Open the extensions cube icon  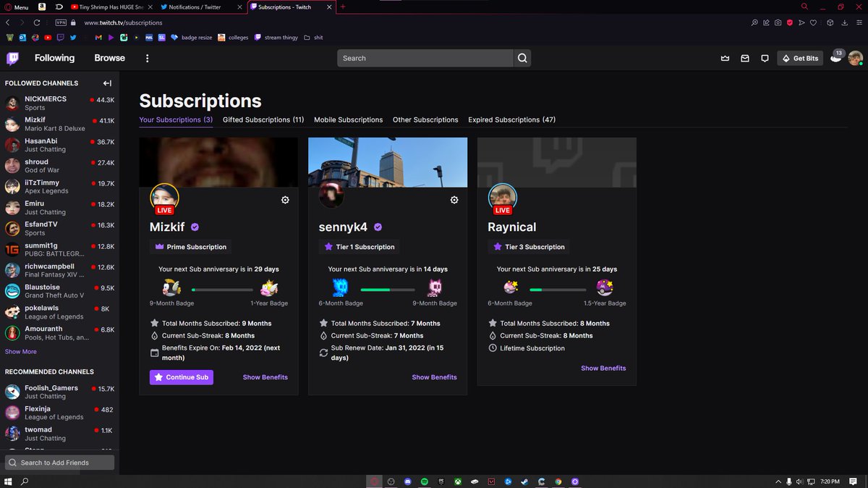tap(830, 22)
